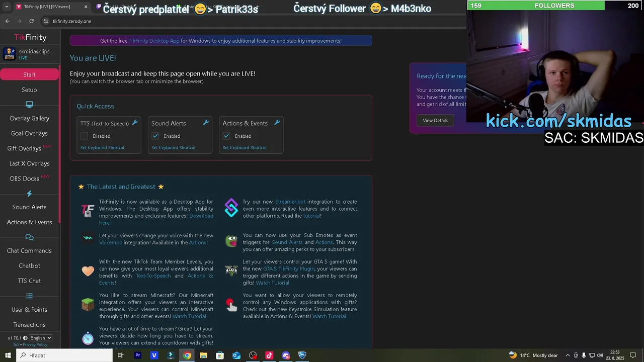
Task: Click the list icon above User & Points
Action: [x=29, y=296]
